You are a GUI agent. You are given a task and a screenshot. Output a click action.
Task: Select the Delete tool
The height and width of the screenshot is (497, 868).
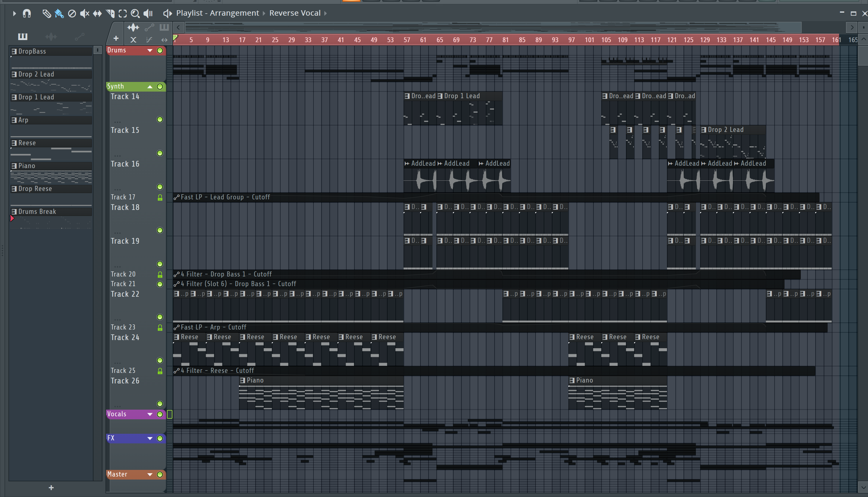[72, 13]
